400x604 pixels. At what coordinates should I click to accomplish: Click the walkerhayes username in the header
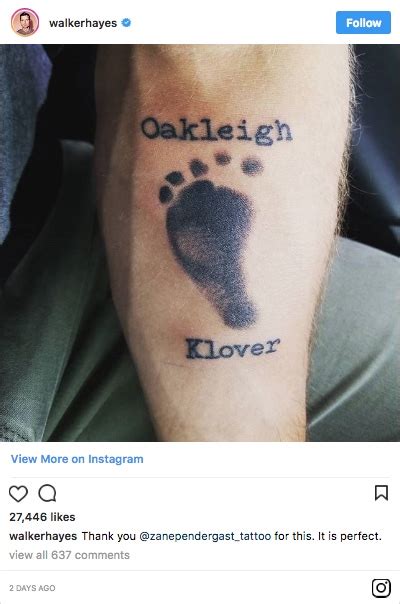tap(83, 23)
